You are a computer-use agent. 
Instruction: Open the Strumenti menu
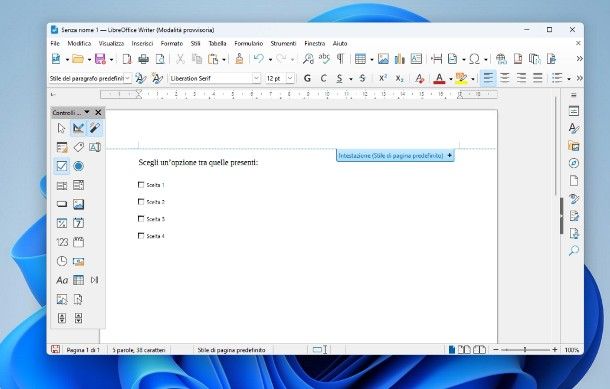click(x=283, y=44)
